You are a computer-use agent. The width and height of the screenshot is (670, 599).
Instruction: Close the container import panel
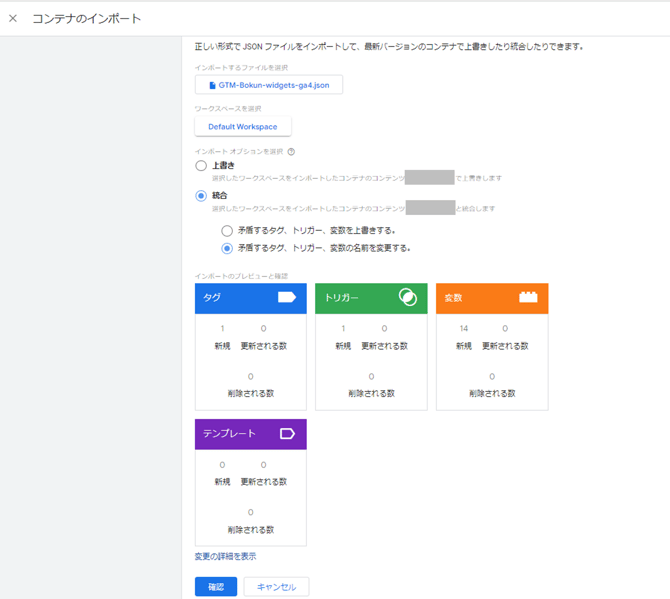[13, 18]
